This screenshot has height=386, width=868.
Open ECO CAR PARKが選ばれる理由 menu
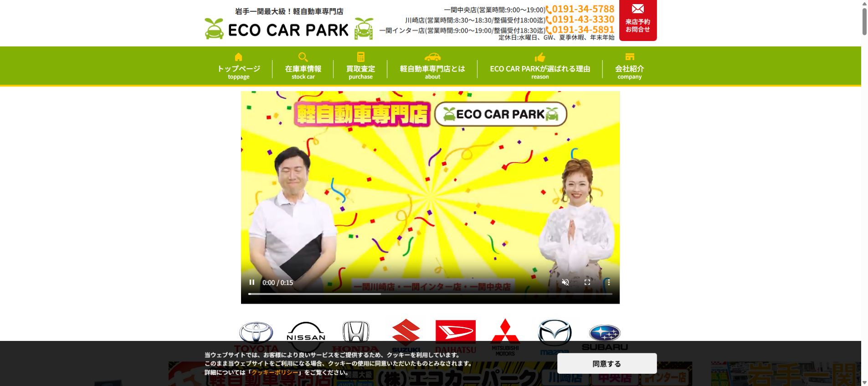click(540, 66)
